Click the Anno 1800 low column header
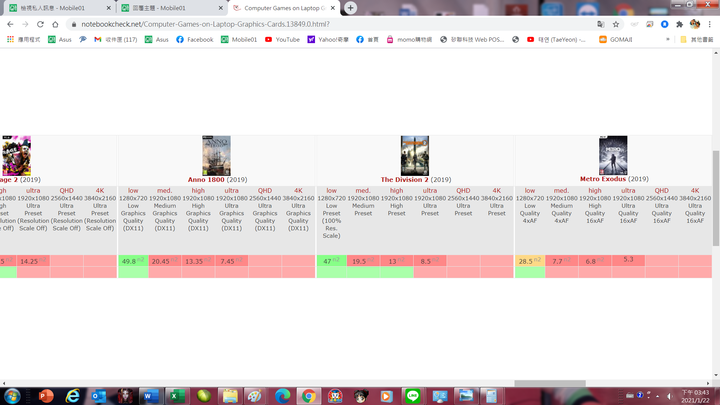The image size is (720, 405). tap(133, 191)
